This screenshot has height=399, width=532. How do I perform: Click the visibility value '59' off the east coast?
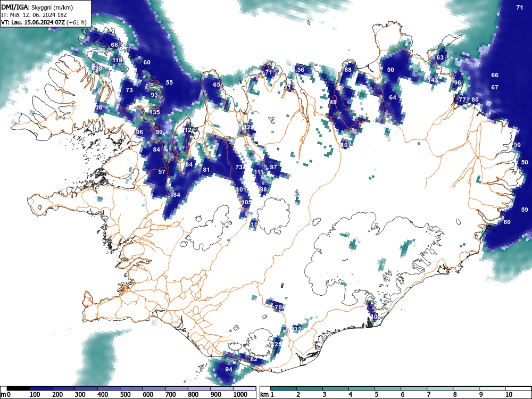point(525,210)
